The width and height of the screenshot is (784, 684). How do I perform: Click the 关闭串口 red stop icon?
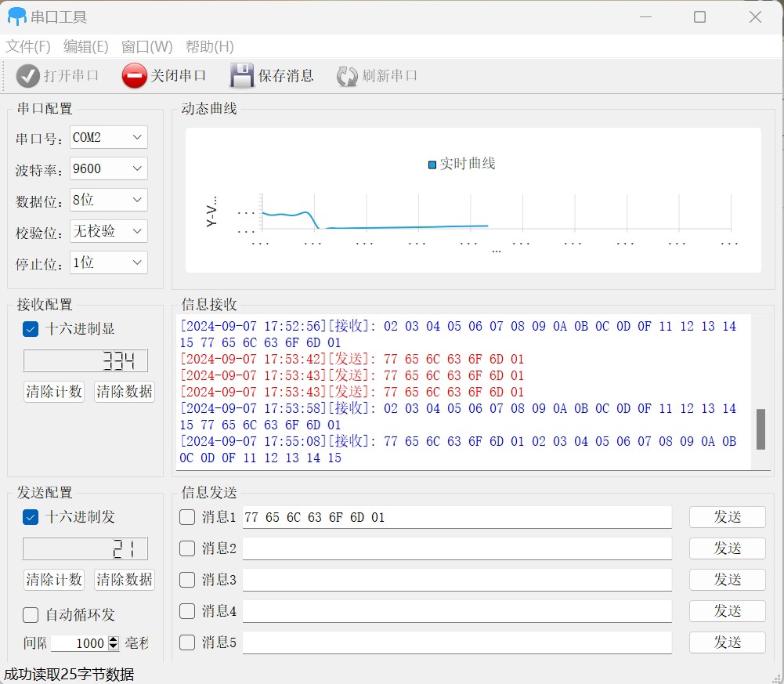pos(135,76)
